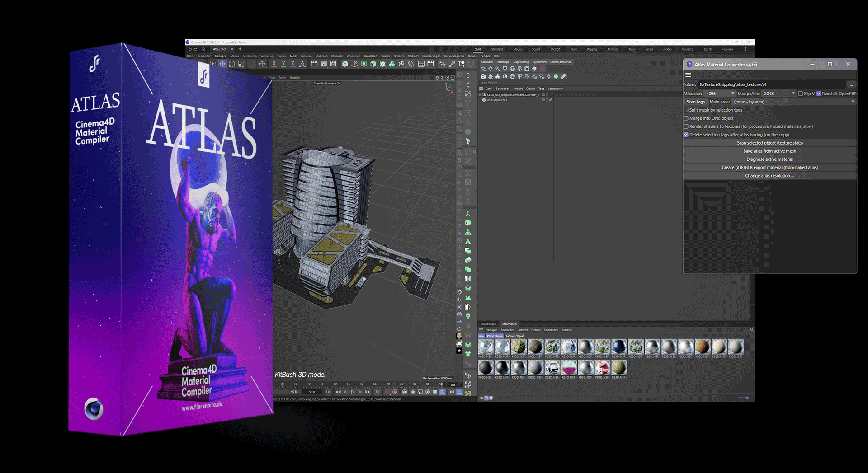The image size is (868, 473).
Task: Open layout options three-dot menu
Action: click(745, 49)
